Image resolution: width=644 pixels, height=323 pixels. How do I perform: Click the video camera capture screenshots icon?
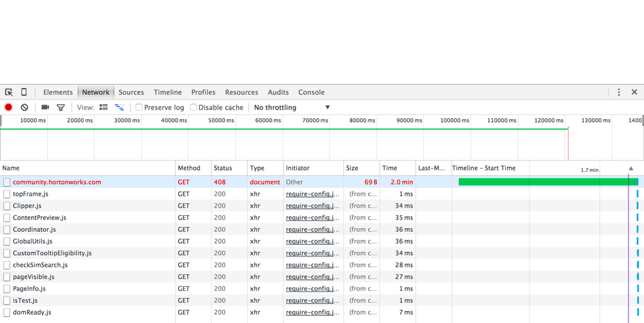(45, 108)
